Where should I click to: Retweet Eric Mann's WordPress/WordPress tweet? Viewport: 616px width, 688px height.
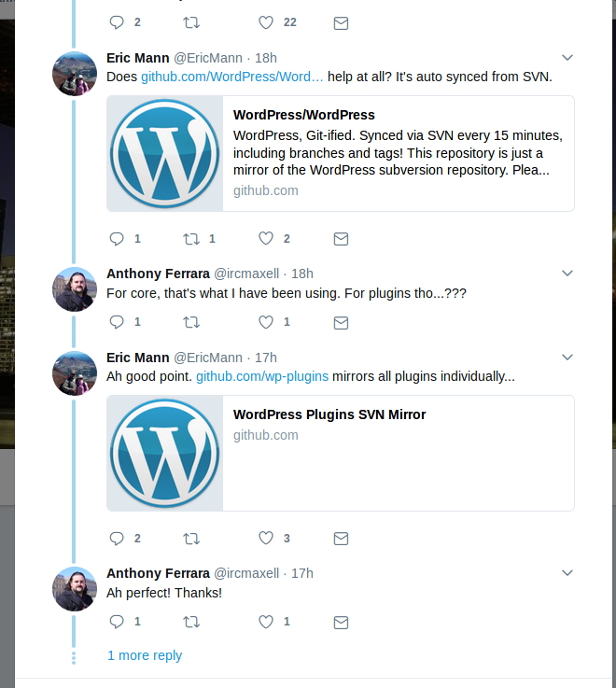coord(191,239)
